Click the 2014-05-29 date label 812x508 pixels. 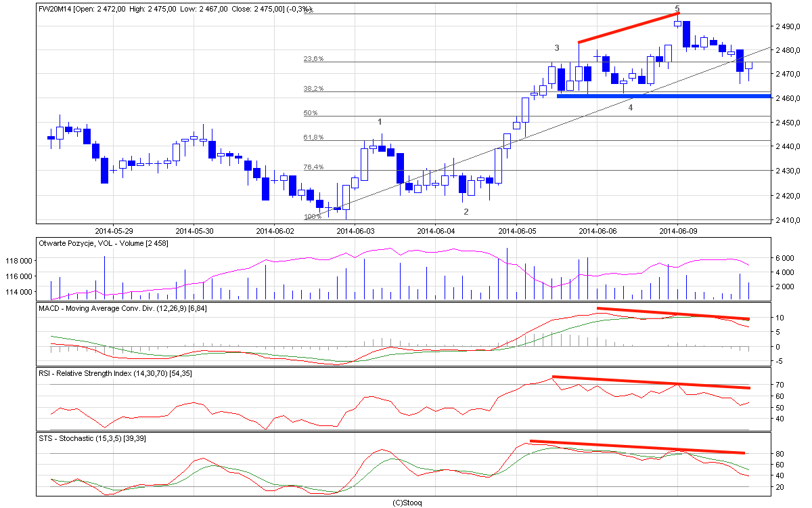(x=114, y=231)
